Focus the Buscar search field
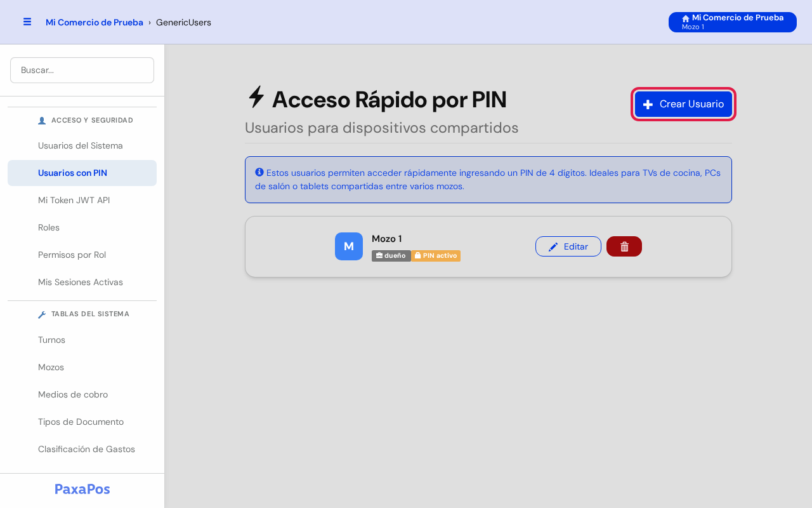The width and height of the screenshot is (812, 508). pos(82,70)
